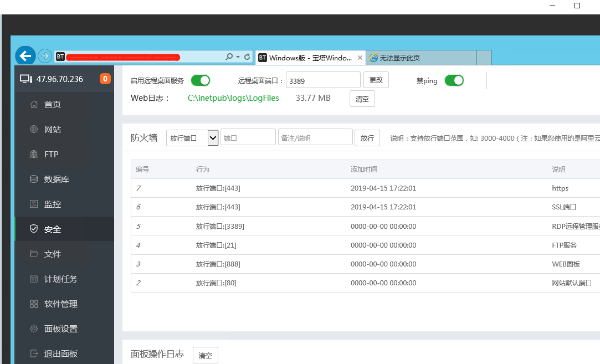Image resolution: width=600 pixels, height=364 pixels.
Task: Toggle the 启用远程桌面服务 switch
Action: 201,80
